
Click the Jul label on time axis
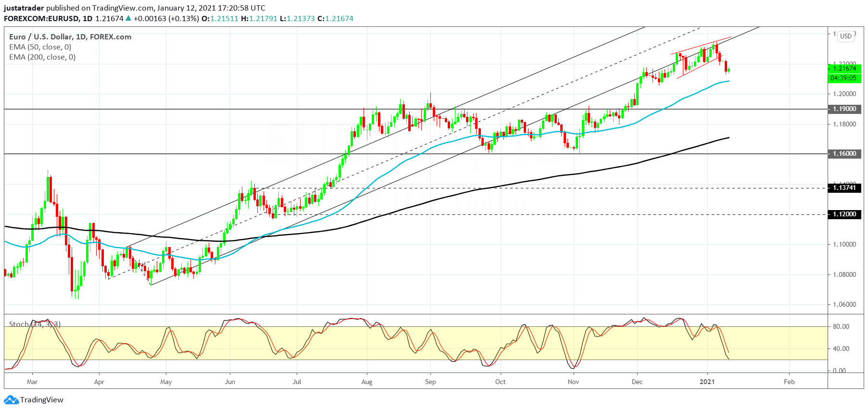point(297,382)
